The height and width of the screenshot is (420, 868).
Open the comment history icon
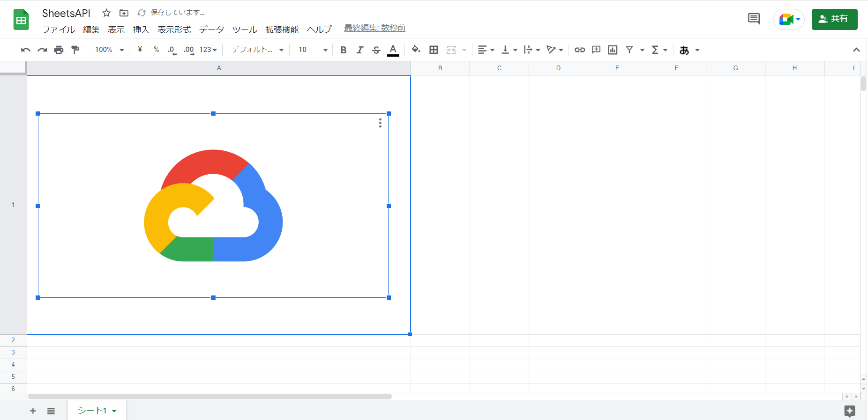[x=754, y=19]
